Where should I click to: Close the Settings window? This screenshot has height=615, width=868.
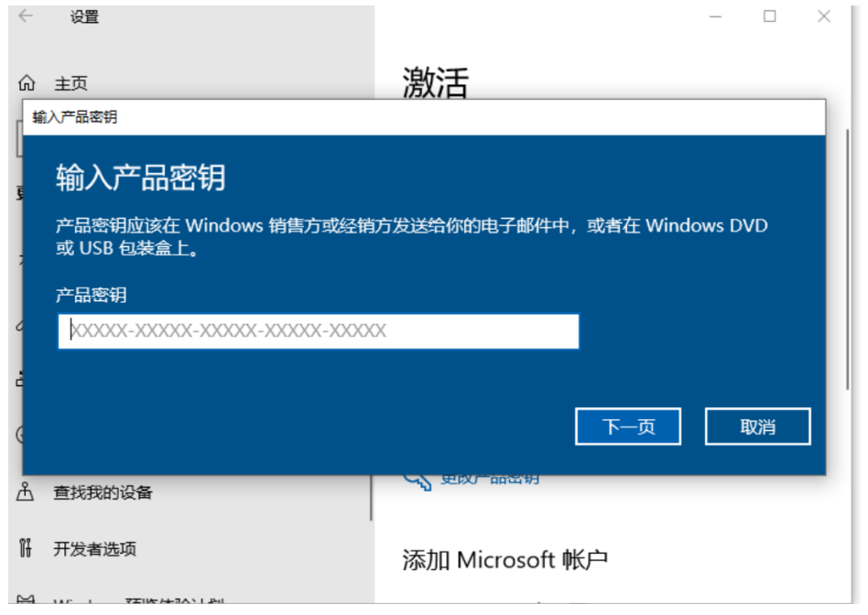[x=824, y=16]
